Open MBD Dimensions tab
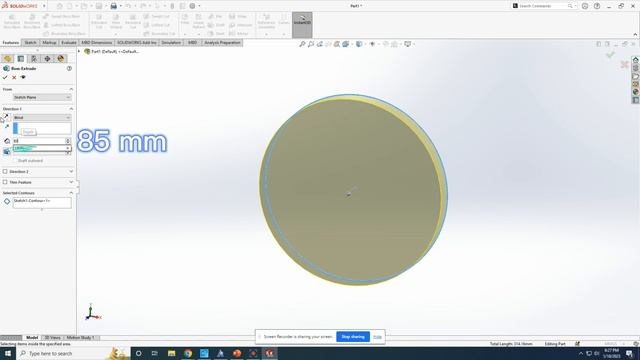 [x=96, y=43]
